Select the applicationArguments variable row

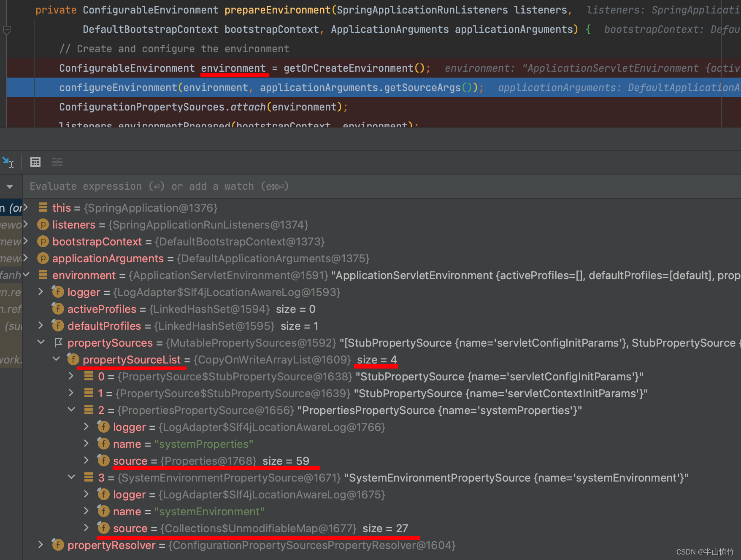click(x=382, y=258)
